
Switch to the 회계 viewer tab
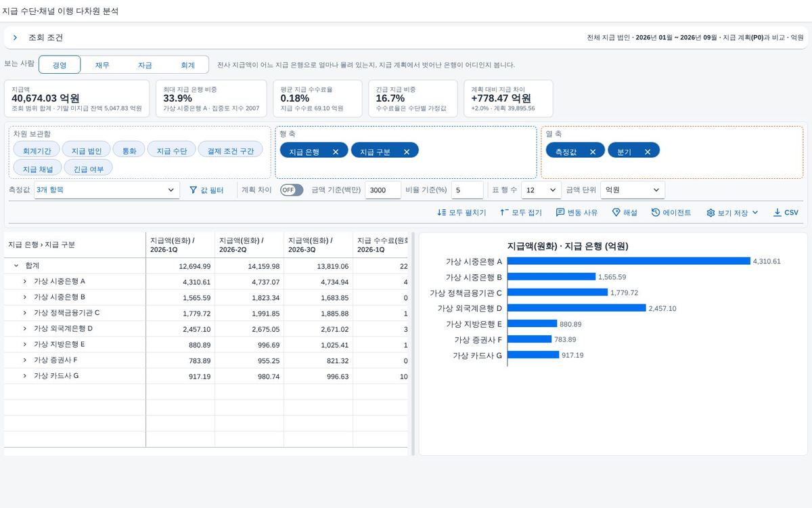tap(187, 65)
